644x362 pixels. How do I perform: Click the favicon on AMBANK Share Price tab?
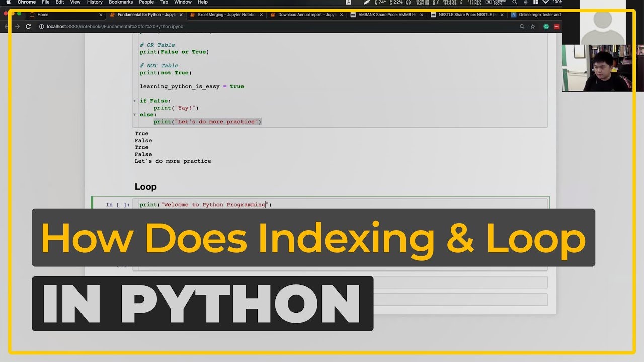[354, 15]
